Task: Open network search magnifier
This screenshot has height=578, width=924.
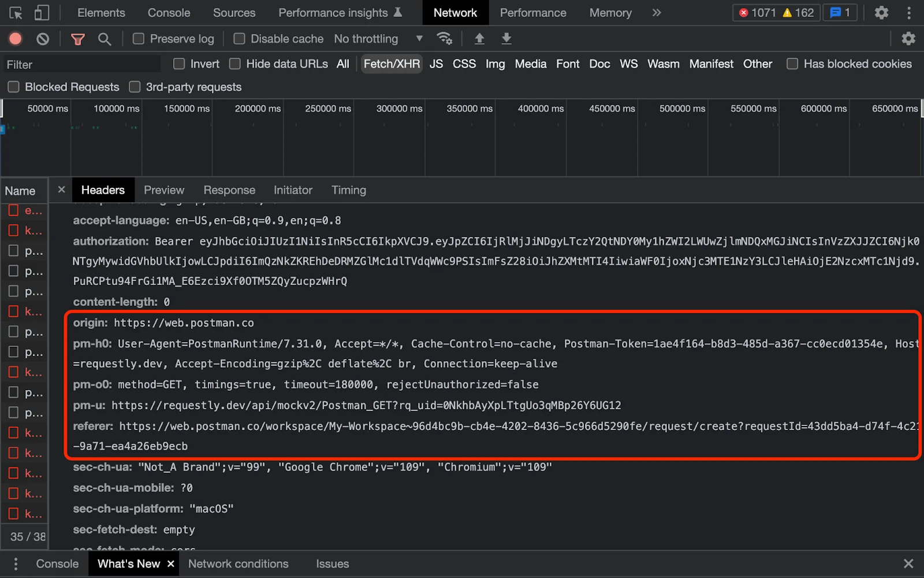Action: click(x=105, y=39)
